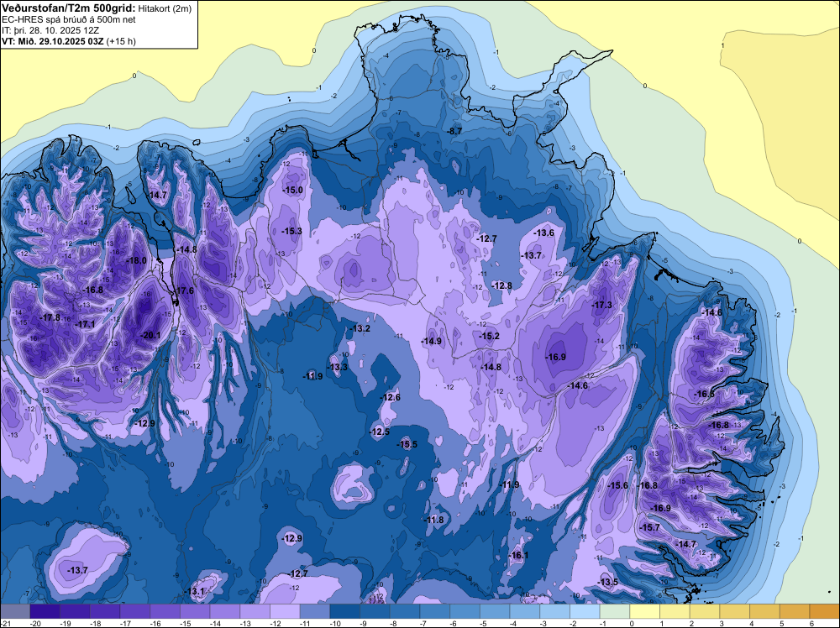Screen dimensions: 840x628
Task: Click the orange legend swatch between 5 and 6
Action: pyautogui.click(x=795, y=611)
